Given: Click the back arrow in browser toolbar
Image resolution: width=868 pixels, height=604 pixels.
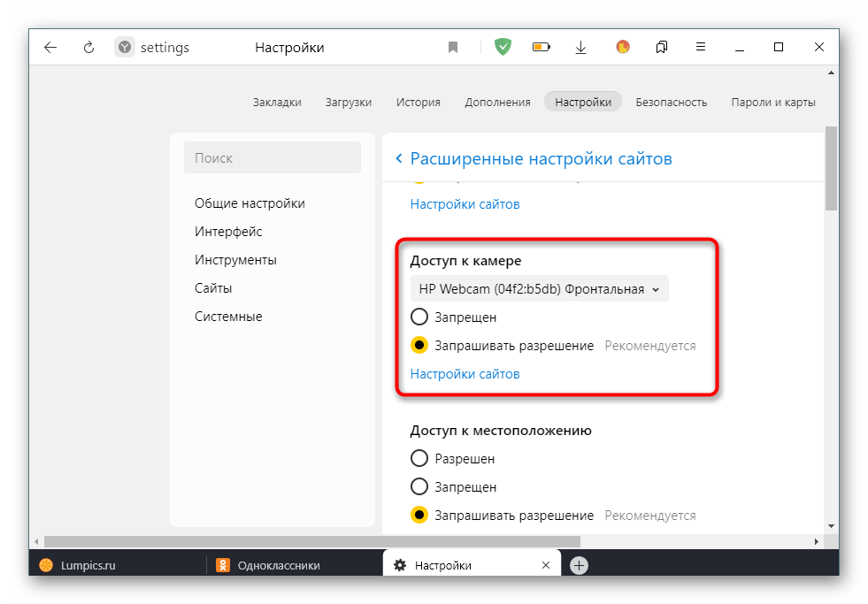Looking at the screenshot, I should [50, 48].
